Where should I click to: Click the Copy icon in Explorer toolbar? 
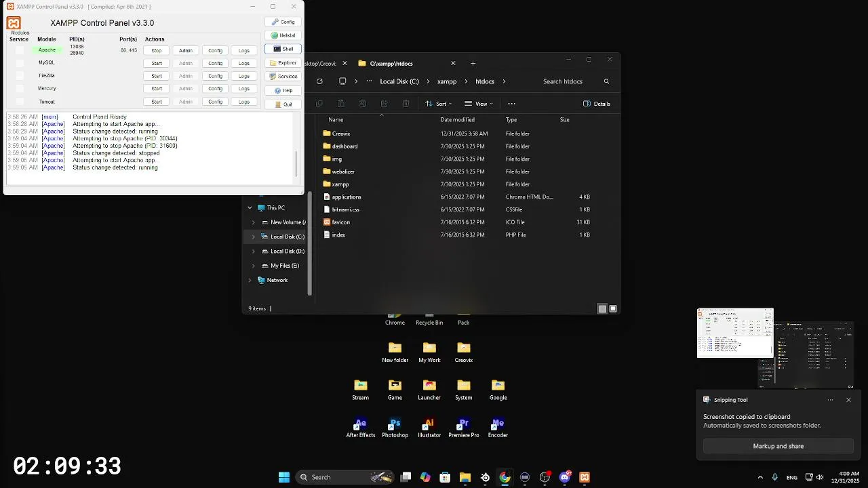click(x=319, y=104)
